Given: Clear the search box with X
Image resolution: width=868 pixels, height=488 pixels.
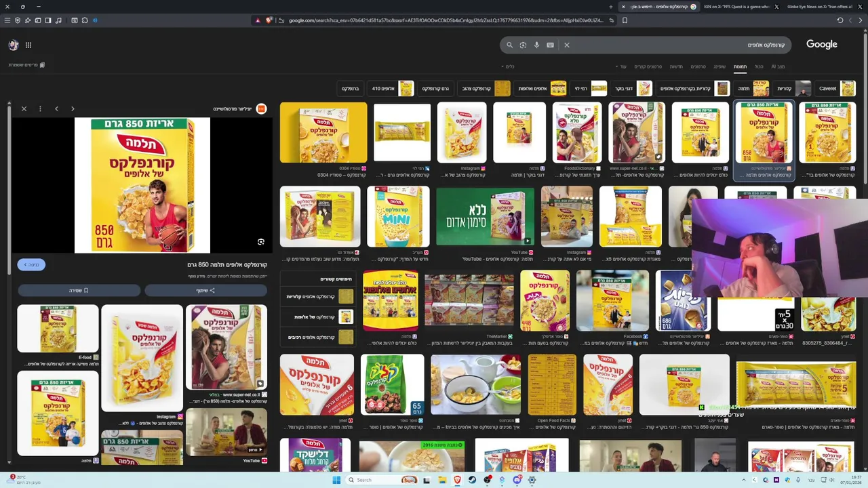Looking at the screenshot, I should 567,45.
